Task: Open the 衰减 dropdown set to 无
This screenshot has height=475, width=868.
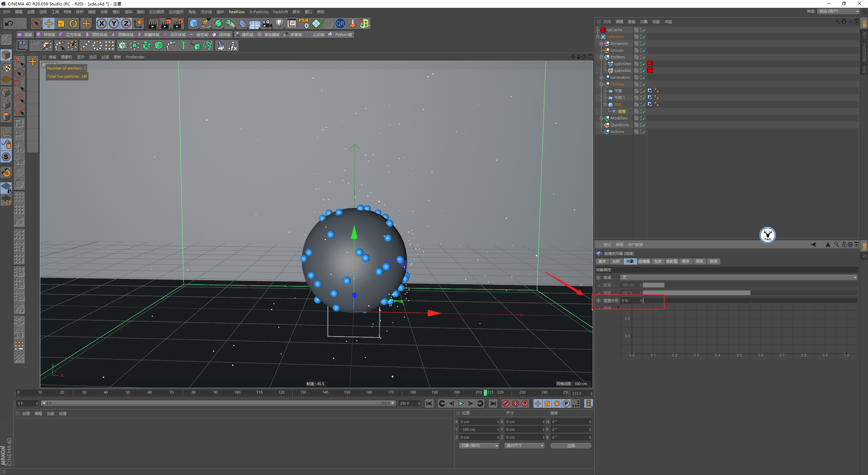Action: 738,278
